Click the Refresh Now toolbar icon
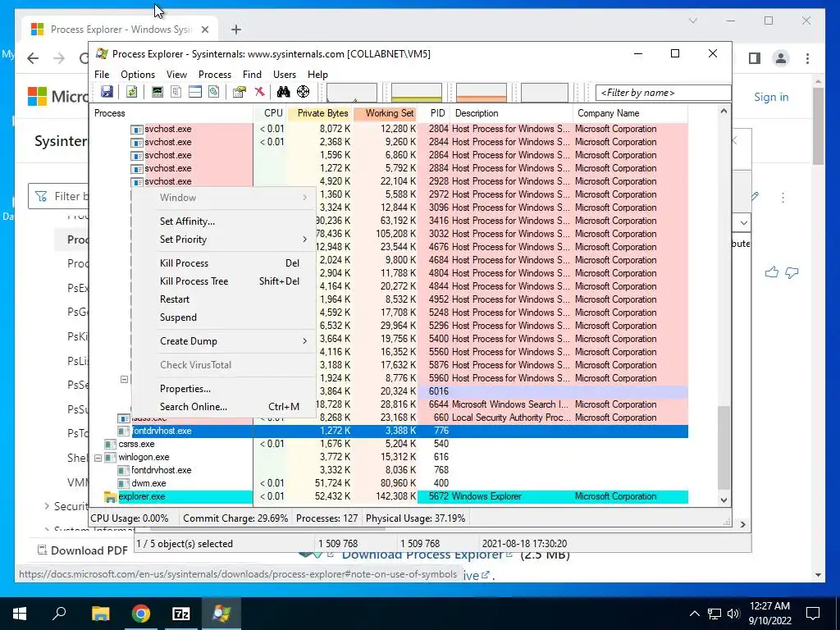This screenshot has width=840, height=630. click(x=131, y=92)
